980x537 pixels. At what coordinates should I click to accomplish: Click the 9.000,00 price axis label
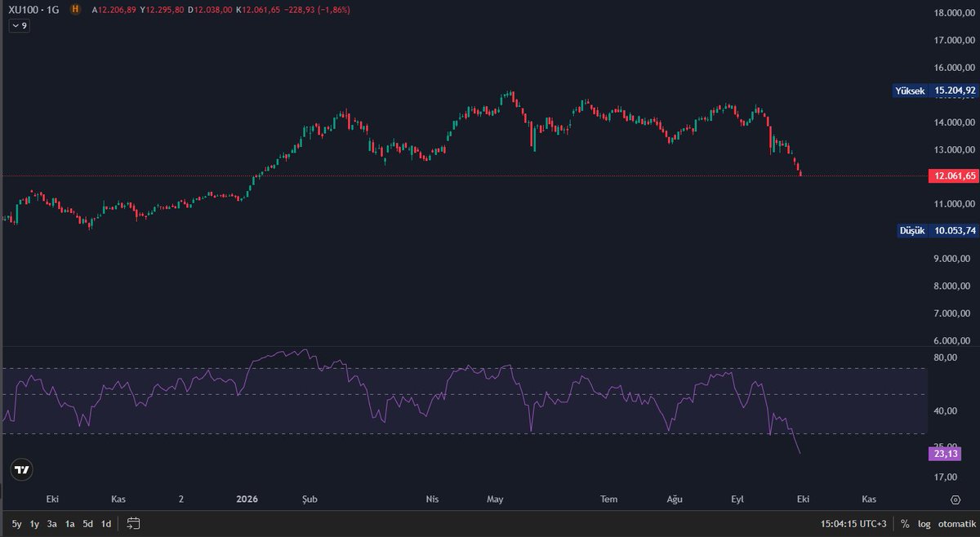point(954,259)
